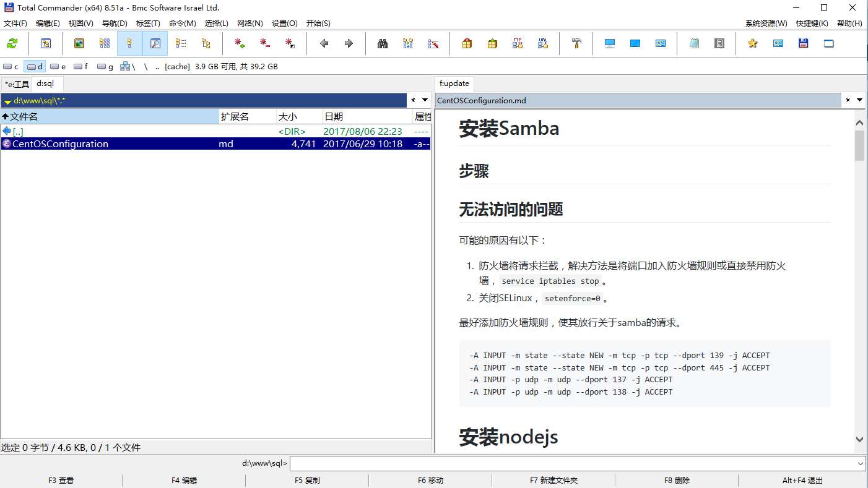Open the 编辑(E) menu

point(48,24)
